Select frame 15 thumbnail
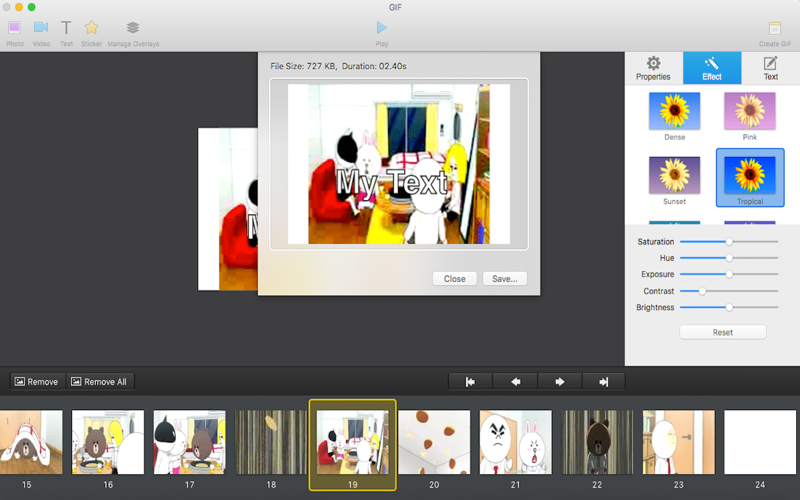This screenshot has width=800, height=500. (x=31, y=442)
